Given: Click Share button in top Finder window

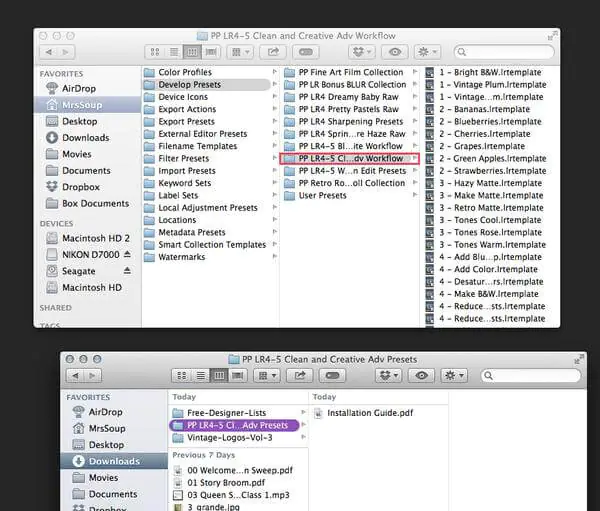Looking at the screenshot, I should [x=273, y=52].
